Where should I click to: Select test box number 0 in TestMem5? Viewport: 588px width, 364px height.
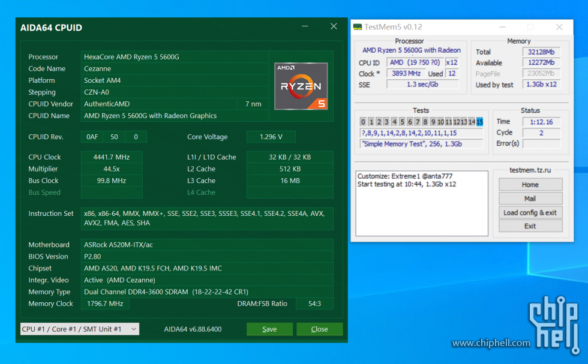[363, 122]
